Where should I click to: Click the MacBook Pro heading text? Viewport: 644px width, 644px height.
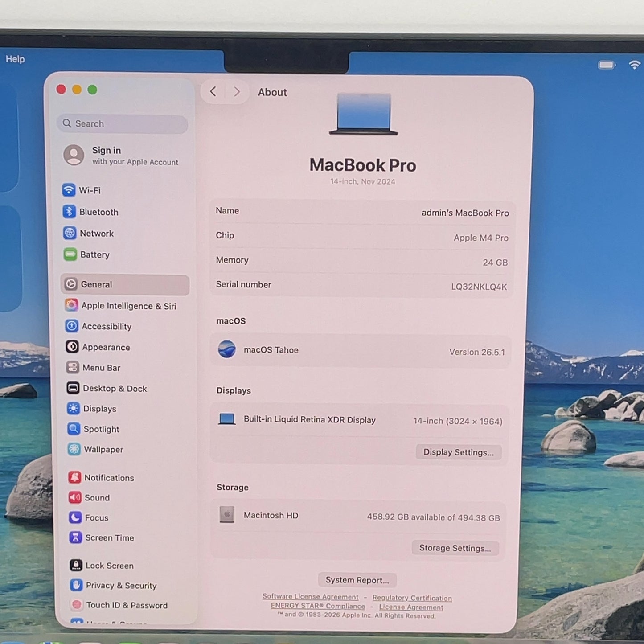pos(363,165)
